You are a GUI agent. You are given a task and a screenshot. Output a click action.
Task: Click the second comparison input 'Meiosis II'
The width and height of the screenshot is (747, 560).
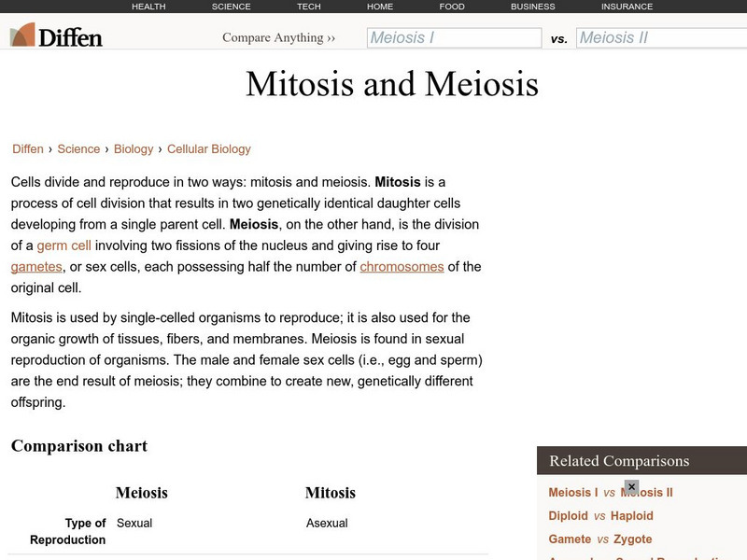tap(661, 38)
